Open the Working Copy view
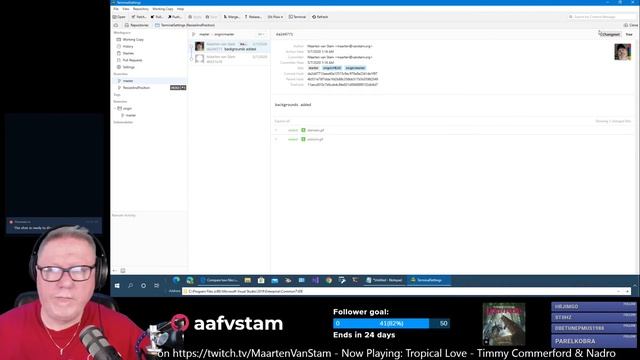Viewport: 640px width, 360px height. point(131,40)
